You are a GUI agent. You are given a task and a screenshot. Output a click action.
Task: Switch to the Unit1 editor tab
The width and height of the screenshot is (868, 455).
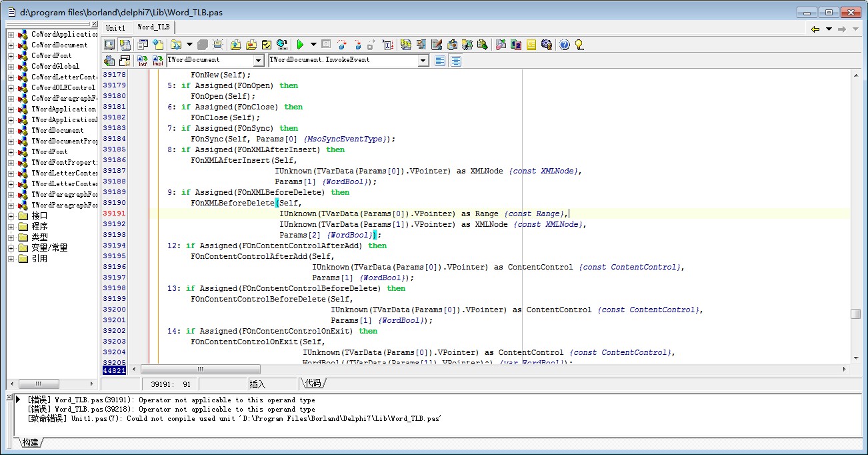115,27
